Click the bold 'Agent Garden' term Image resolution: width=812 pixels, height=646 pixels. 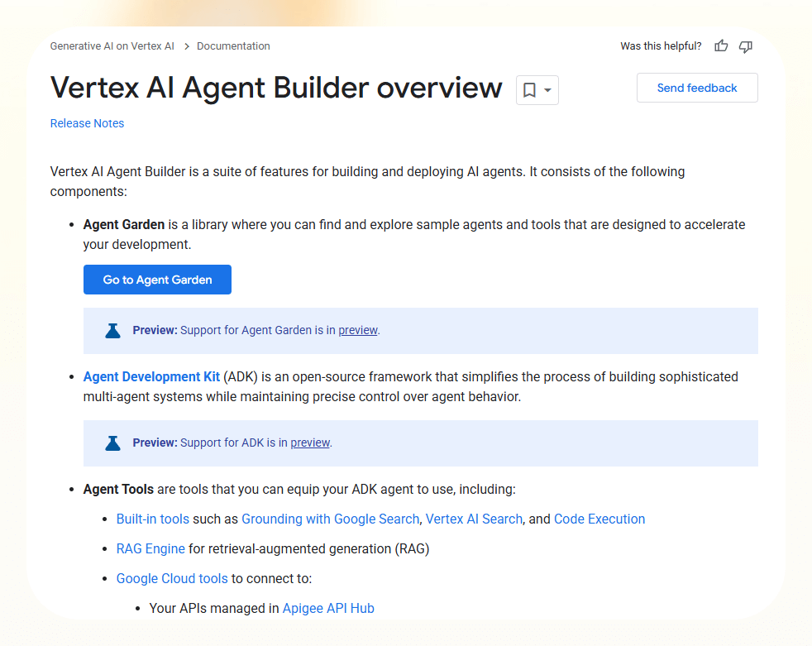[124, 224]
